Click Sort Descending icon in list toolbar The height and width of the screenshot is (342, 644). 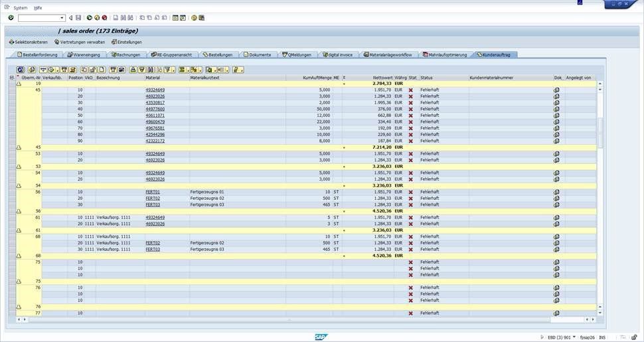click(141, 70)
